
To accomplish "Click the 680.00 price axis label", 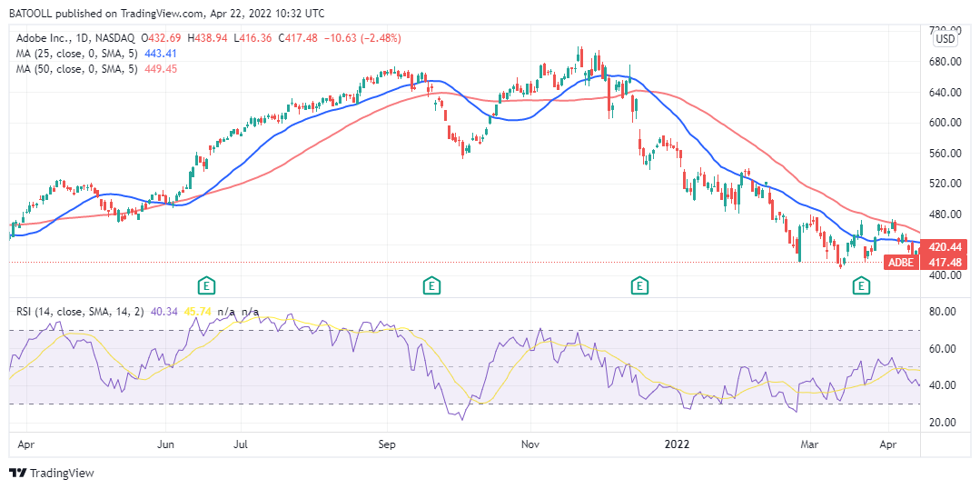I will (x=945, y=62).
